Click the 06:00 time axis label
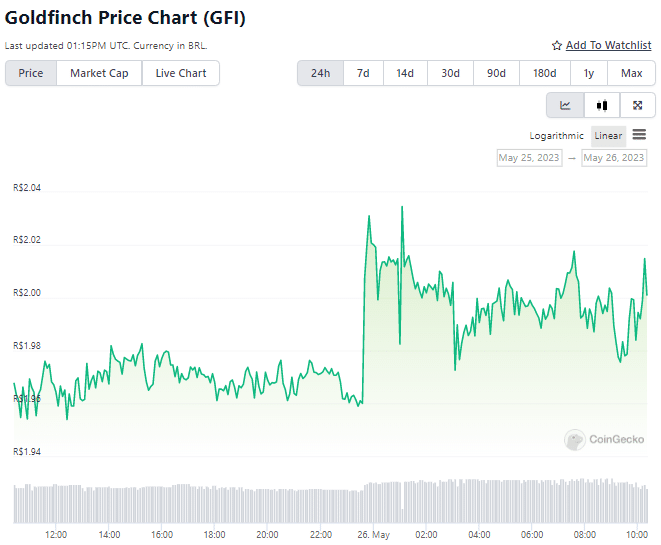Screen dimensions: 661x545 tap(532, 535)
